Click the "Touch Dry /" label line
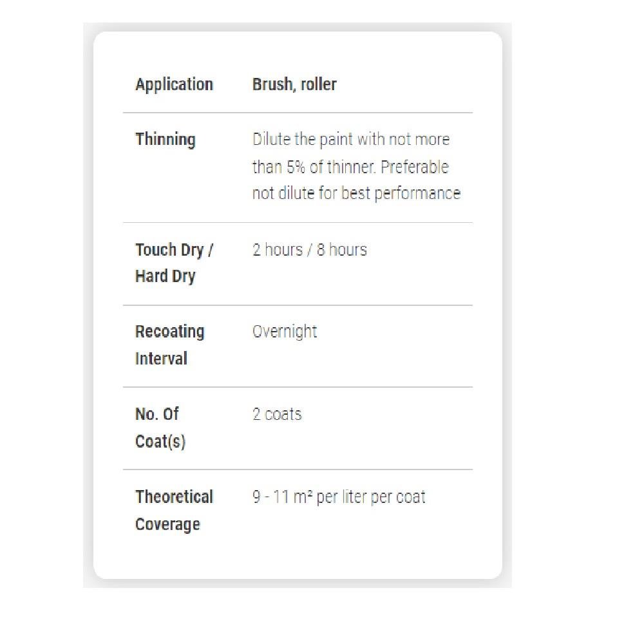Viewport: 644px width, 644px height. point(174,250)
